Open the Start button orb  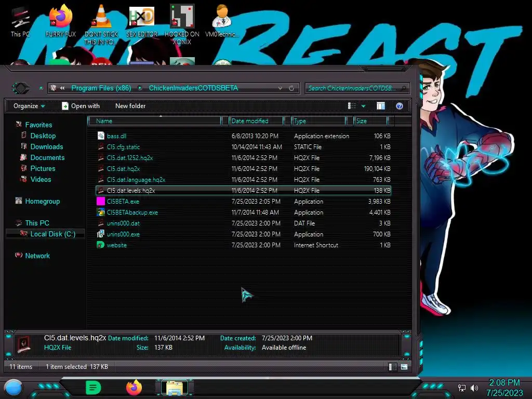(x=14, y=388)
